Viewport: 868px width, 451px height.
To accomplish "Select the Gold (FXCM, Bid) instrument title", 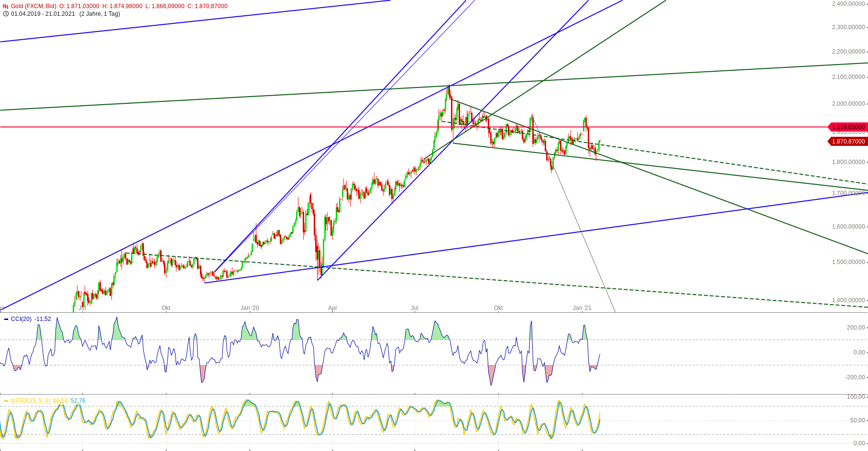I will (x=33, y=6).
